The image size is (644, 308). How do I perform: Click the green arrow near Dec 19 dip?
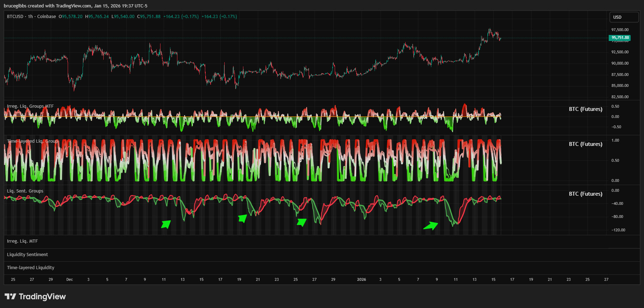[x=243, y=218]
